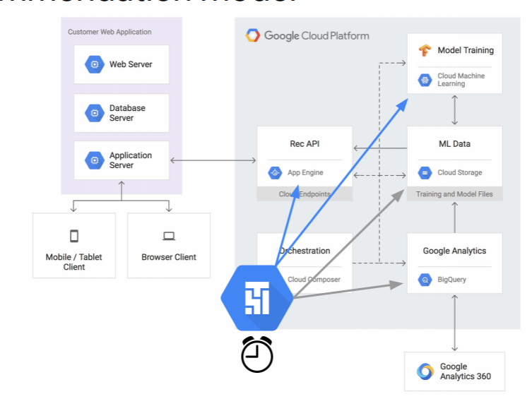
Task: Click the Rec API title
Action: [x=305, y=144]
